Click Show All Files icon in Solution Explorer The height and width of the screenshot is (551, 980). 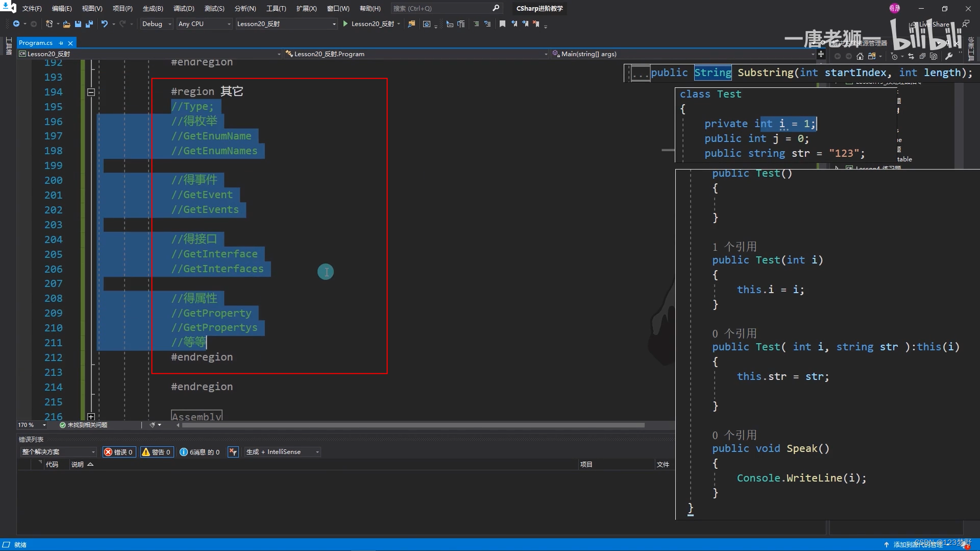pyautogui.click(x=934, y=56)
